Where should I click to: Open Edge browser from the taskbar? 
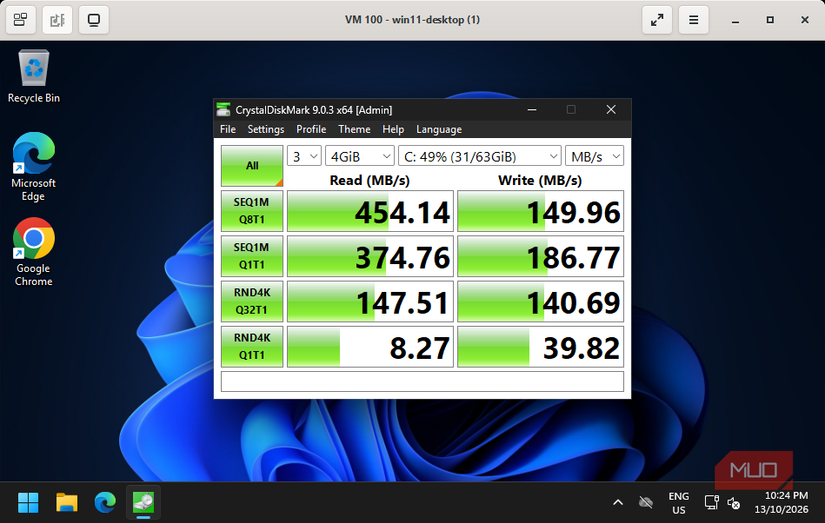[105, 502]
